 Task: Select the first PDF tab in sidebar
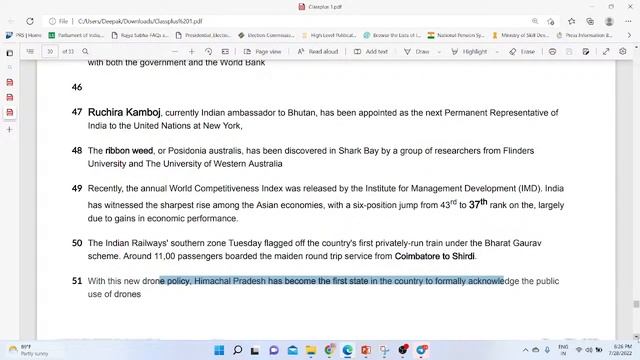[10, 82]
